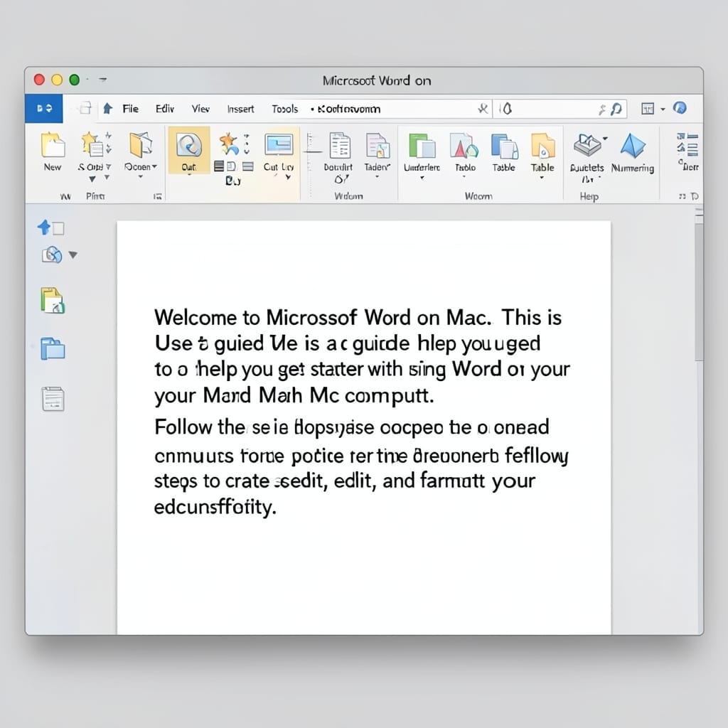Click the icon at end of first toolbar field
The height and width of the screenshot is (728, 728).
[483, 109]
